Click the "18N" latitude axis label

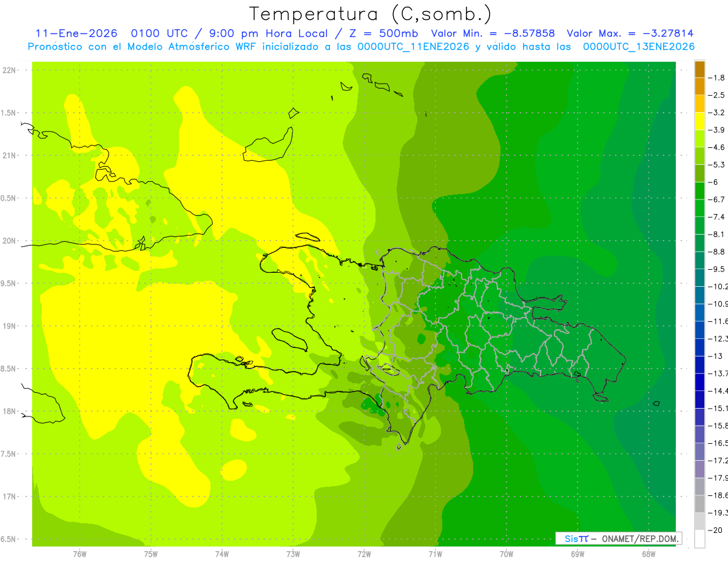(8, 412)
